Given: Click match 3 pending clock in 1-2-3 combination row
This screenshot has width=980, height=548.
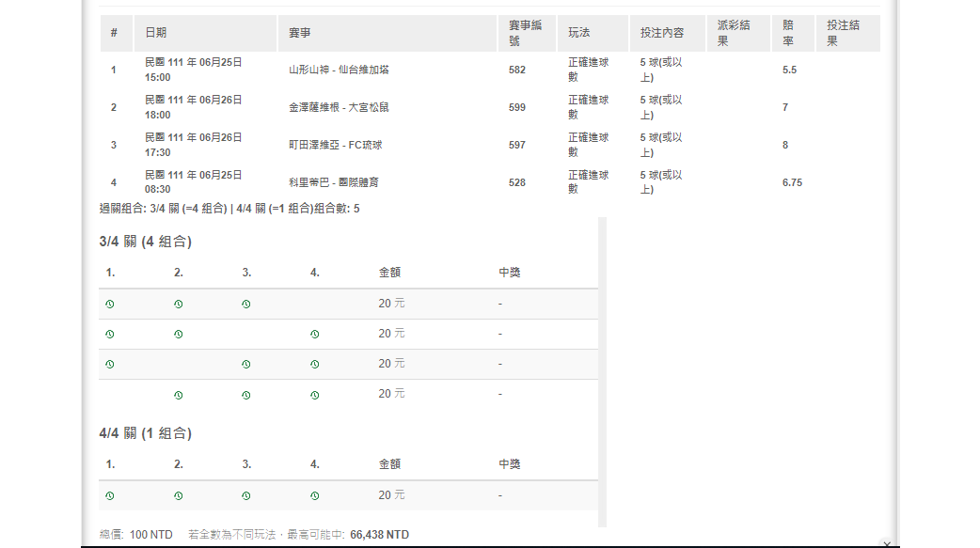Looking at the screenshot, I should tap(246, 305).
